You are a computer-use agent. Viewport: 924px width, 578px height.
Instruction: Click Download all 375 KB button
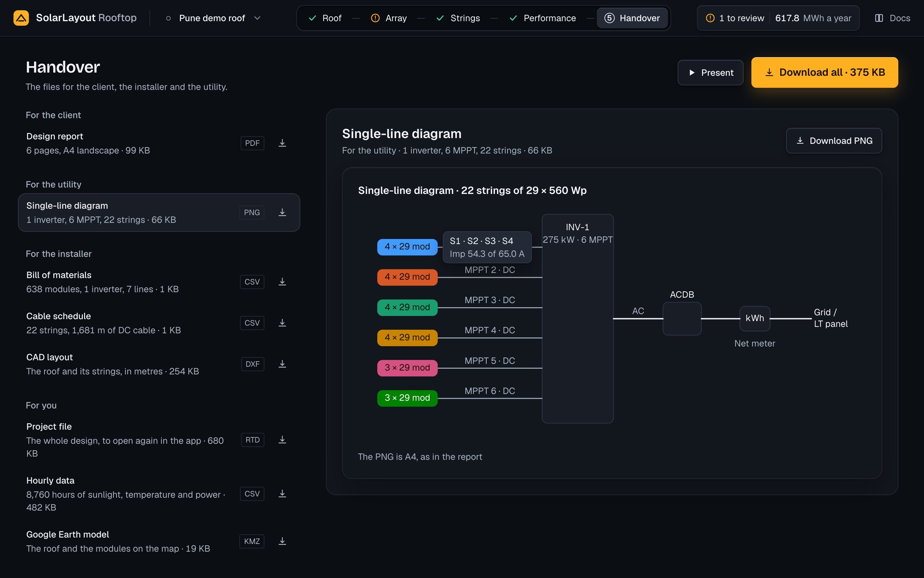pyautogui.click(x=825, y=73)
